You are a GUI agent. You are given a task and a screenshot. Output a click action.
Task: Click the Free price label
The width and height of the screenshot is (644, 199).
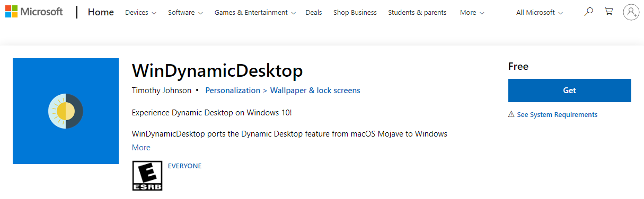click(x=518, y=67)
